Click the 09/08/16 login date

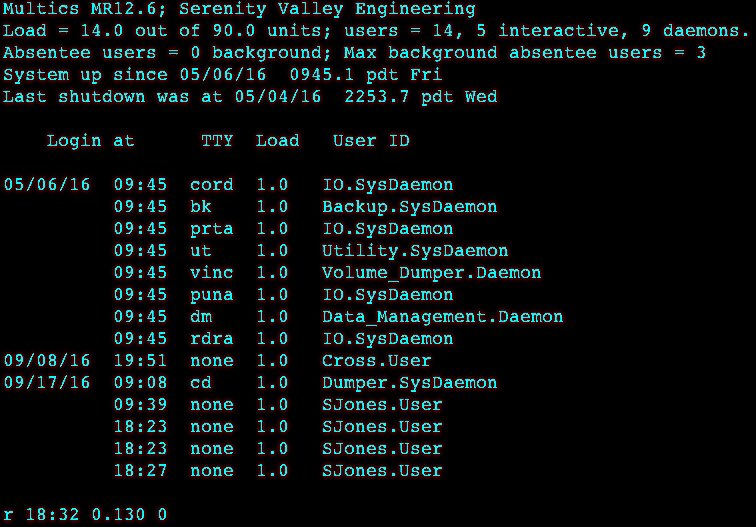tap(47, 361)
